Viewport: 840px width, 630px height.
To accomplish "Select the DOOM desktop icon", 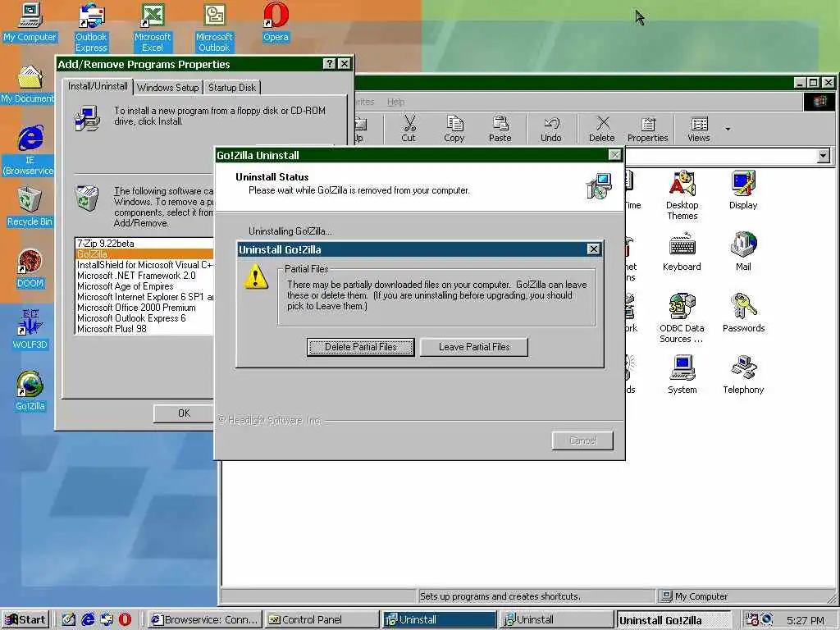I will click(x=30, y=269).
